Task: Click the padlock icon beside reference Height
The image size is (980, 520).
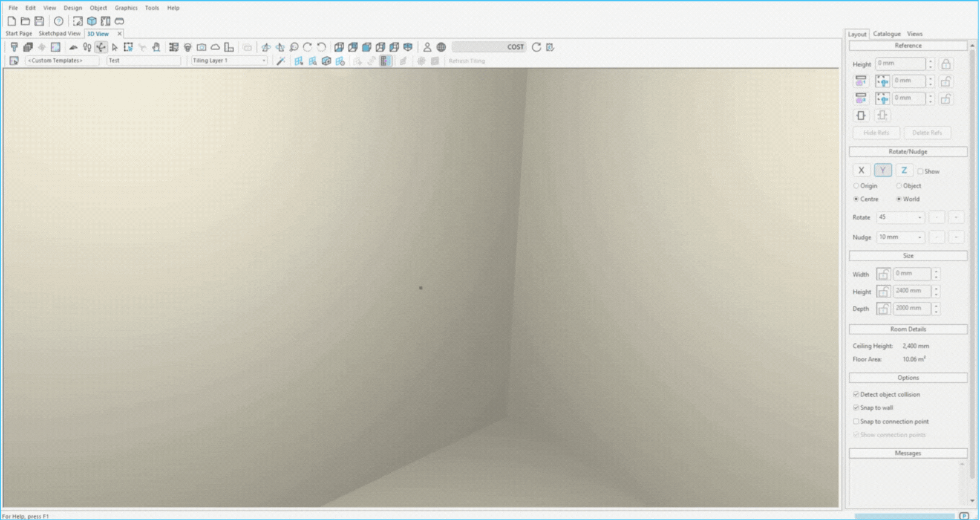Action: click(946, 64)
